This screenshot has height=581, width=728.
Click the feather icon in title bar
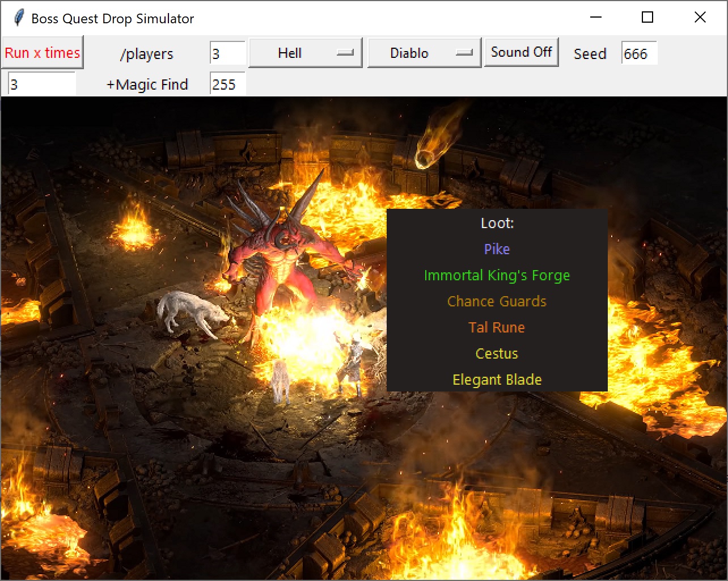click(18, 18)
